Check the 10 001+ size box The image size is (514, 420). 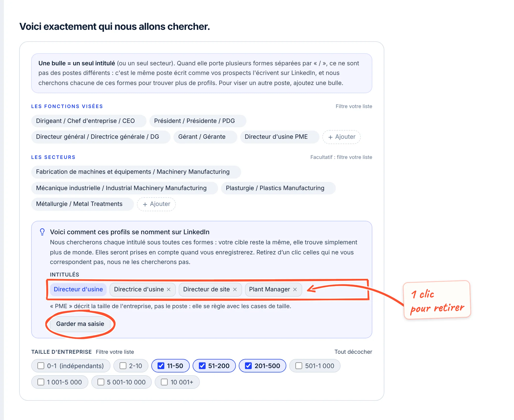(x=164, y=382)
